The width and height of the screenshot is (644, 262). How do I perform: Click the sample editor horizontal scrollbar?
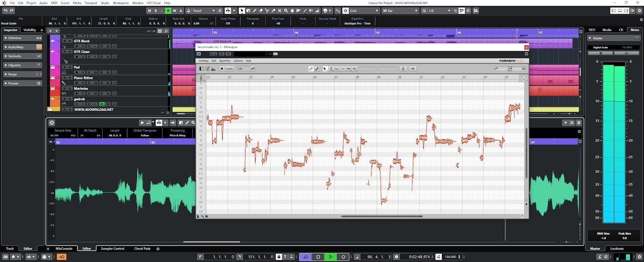[211, 242]
